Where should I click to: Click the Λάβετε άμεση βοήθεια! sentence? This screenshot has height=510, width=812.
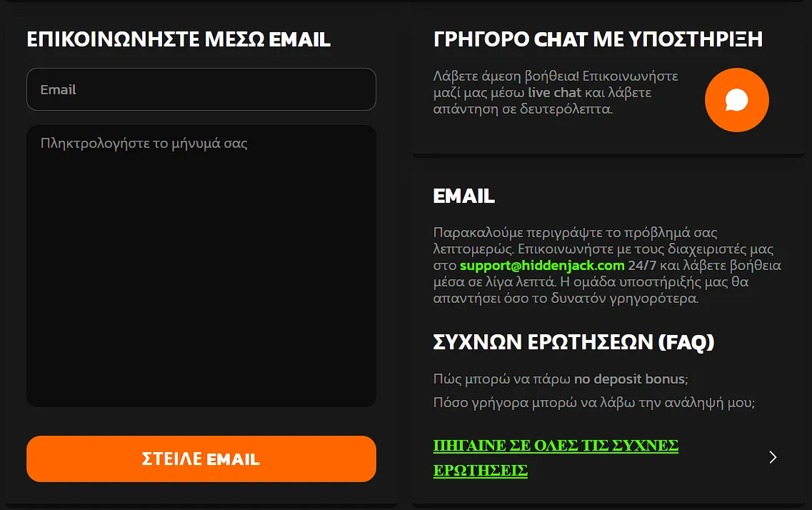[506, 76]
